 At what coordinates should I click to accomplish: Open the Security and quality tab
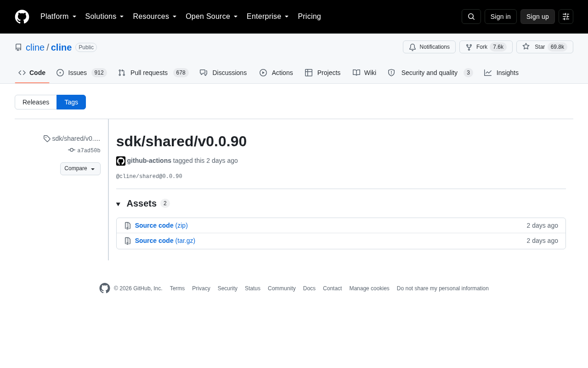click(x=430, y=73)
